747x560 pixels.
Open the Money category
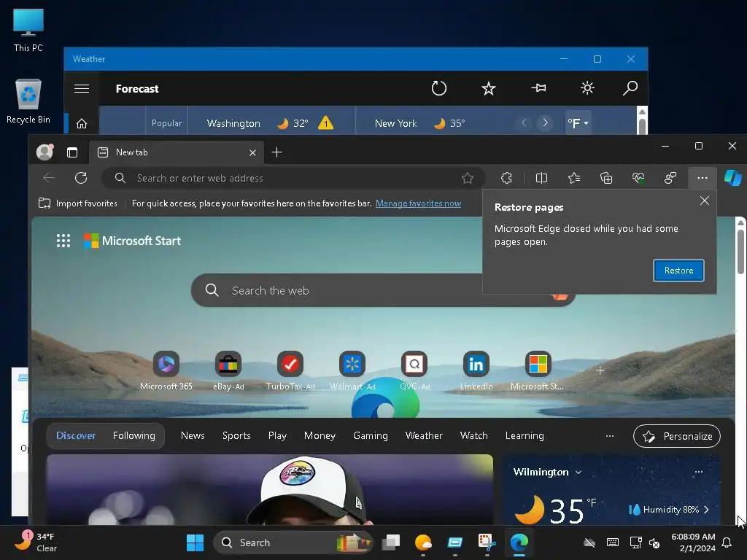click(x=320, y=436)
